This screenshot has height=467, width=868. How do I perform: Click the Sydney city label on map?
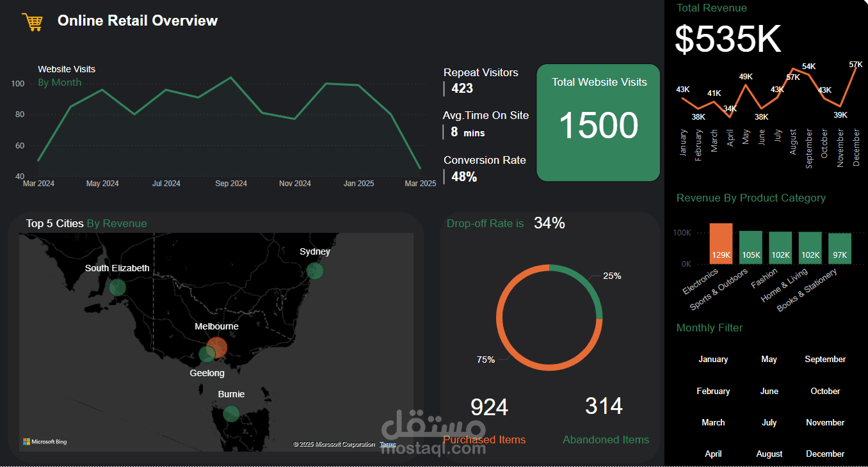click(315, 251)
